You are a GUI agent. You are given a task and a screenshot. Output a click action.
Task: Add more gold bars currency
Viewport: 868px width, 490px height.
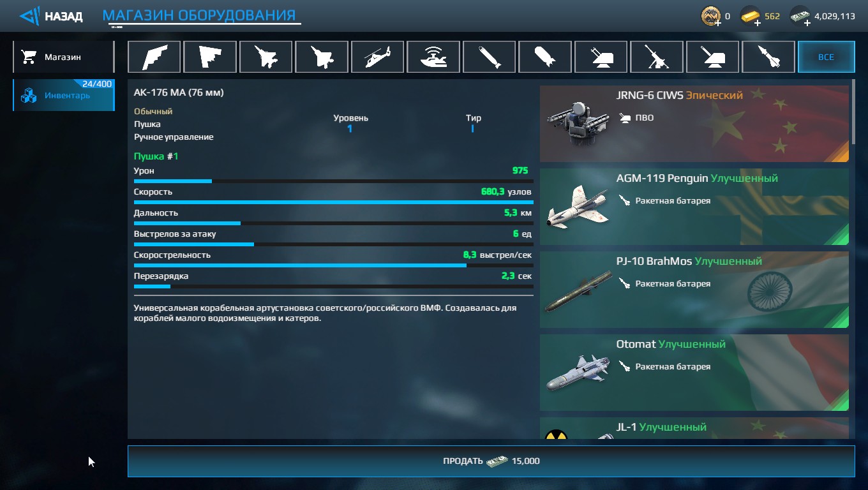758,23
